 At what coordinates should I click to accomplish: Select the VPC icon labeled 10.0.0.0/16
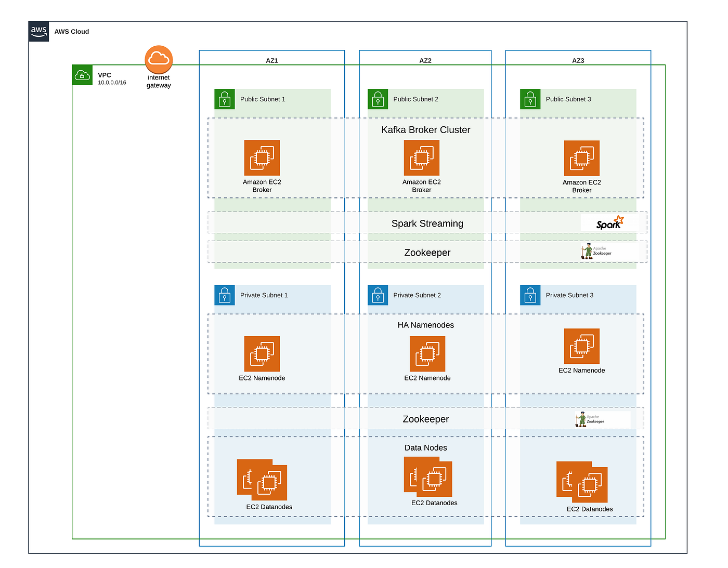[x=82, y=75]
